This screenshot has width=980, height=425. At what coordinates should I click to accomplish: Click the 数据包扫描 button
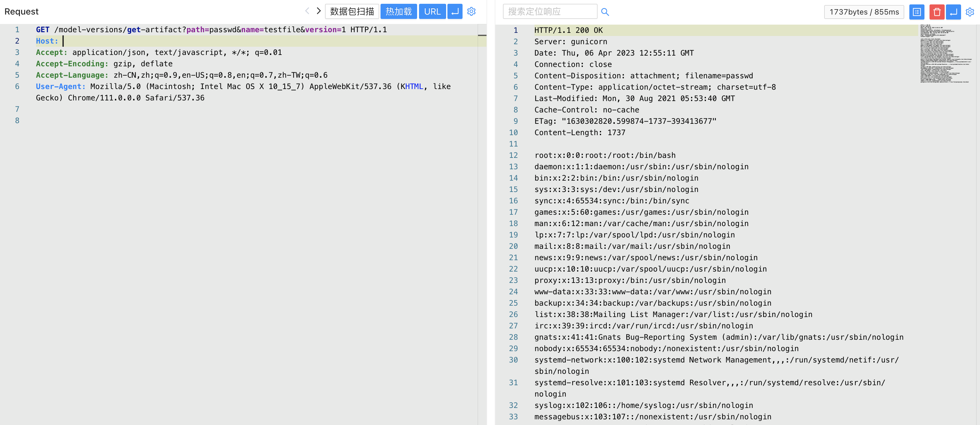[x=352, y=11]
